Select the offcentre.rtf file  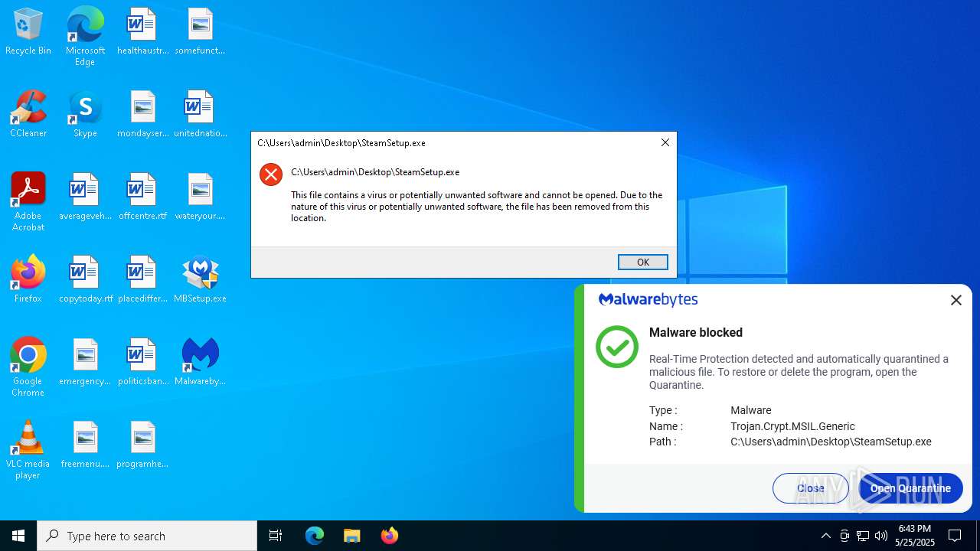point(142,196)
